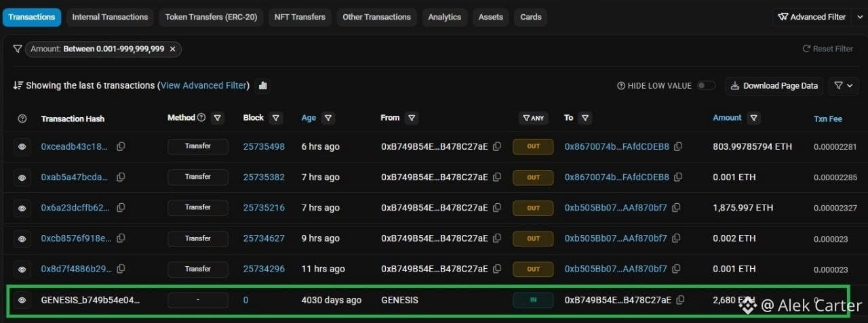Click funnel icon left of Amount filter chip
Image resolution: width=868 pixels, height=323 pixels.
pos(17,49)
